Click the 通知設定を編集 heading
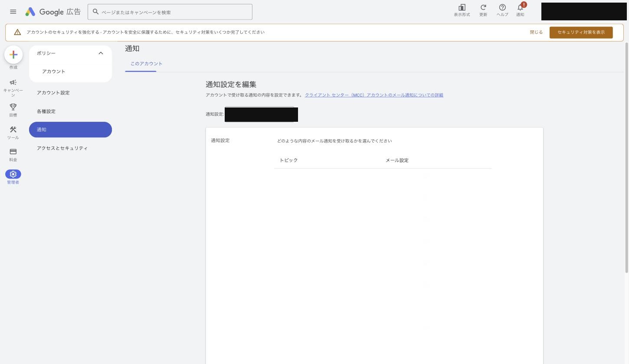The image size is (629, 364). [231, 84]
